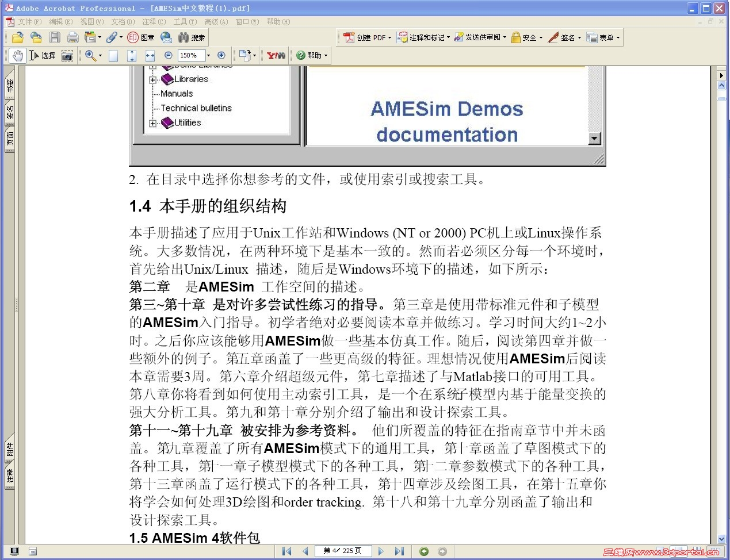Click the email globe icon
The image size is (730, 560).
click(166, 37)
